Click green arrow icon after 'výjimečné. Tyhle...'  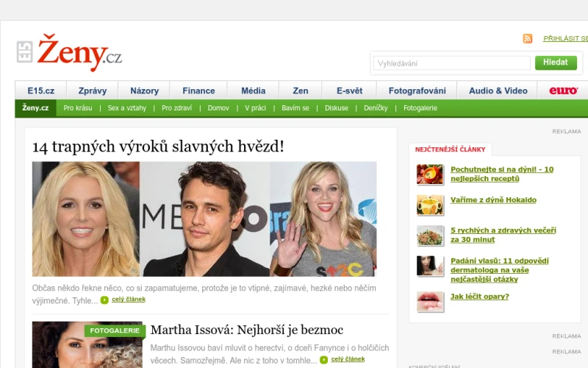tap(104, 300)
